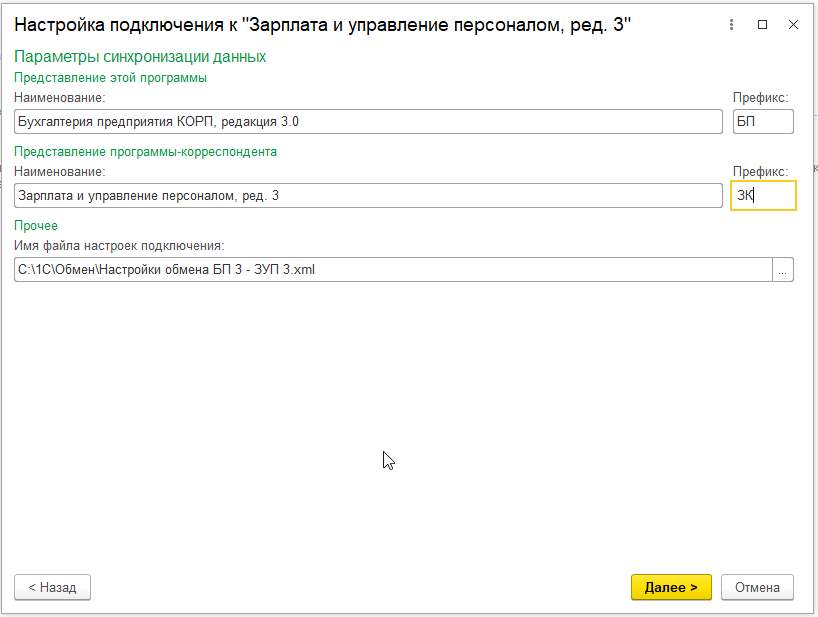The height and width of the screenshot is (617, 818).
Task: Select the Параметры синхронизации данных heading
Action: [x=140, y=56]
